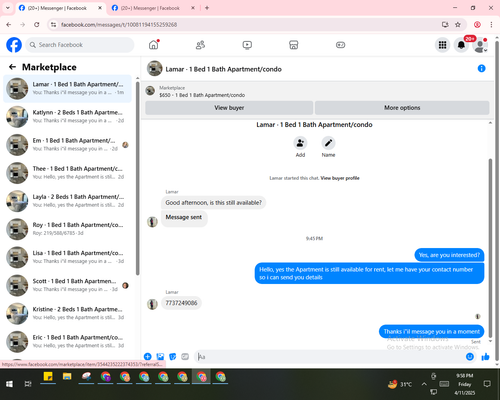Click the $650 1 Bed listing header
The image size is (500, 400).
(x=202, y=95)
